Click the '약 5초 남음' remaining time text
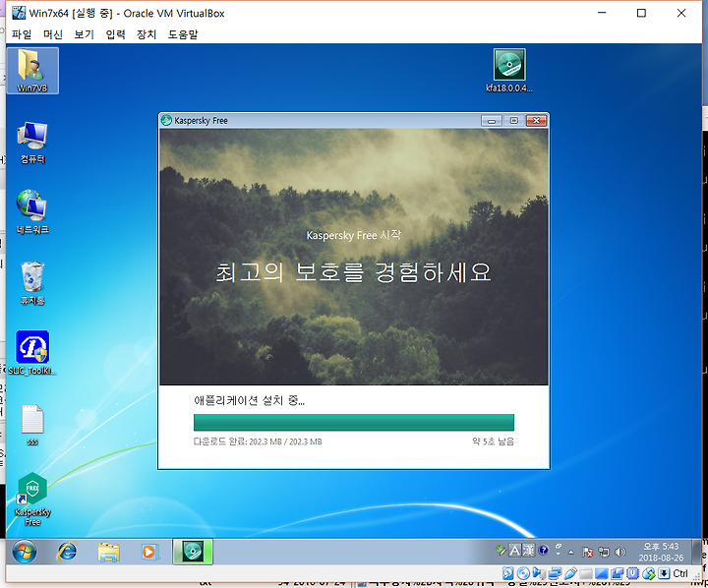The width and height of the screenshot is (708, 588). coord(493,441)
